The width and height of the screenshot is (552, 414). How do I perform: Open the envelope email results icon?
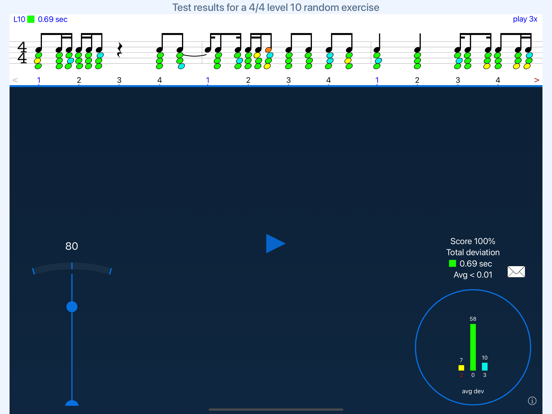(x=516, y=271)
